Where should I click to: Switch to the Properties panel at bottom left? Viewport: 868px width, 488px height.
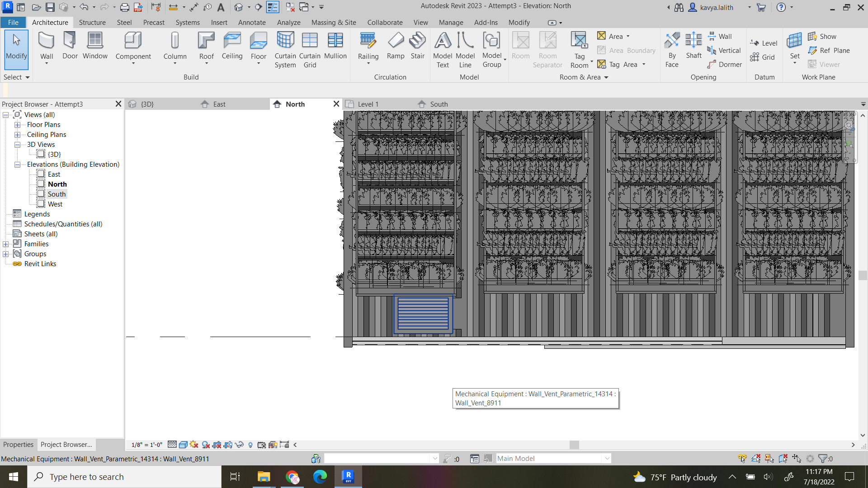pyautogui.click(x=18, y=444)
